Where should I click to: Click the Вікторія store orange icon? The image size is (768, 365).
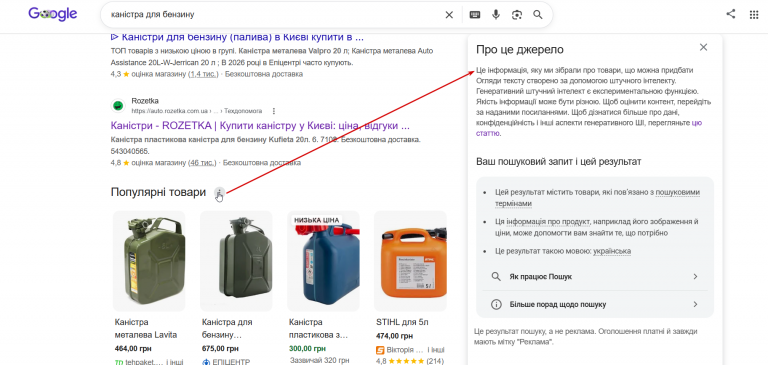(x=380, y=350)
